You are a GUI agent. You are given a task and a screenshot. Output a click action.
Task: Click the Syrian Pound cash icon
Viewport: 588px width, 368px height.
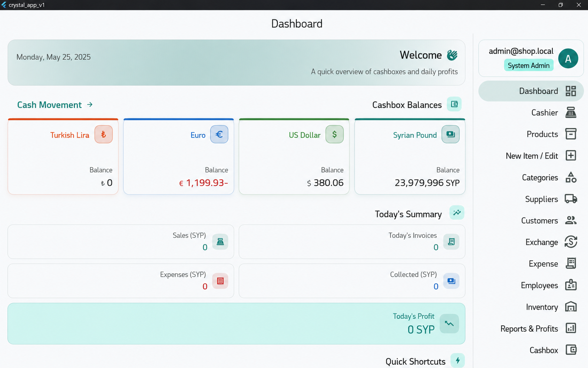pyautogui.click(x=450, y=134)
